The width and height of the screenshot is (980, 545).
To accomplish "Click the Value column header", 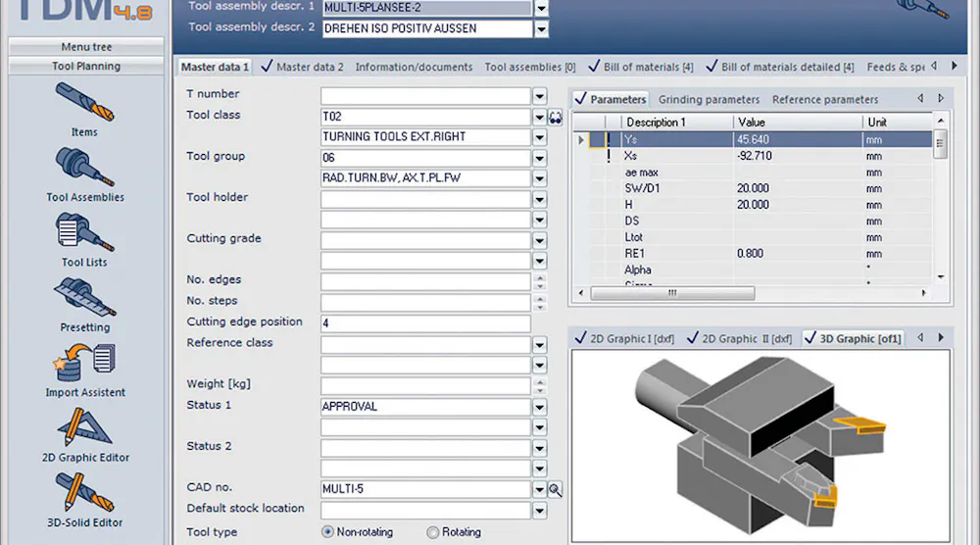I will (798, 123).
